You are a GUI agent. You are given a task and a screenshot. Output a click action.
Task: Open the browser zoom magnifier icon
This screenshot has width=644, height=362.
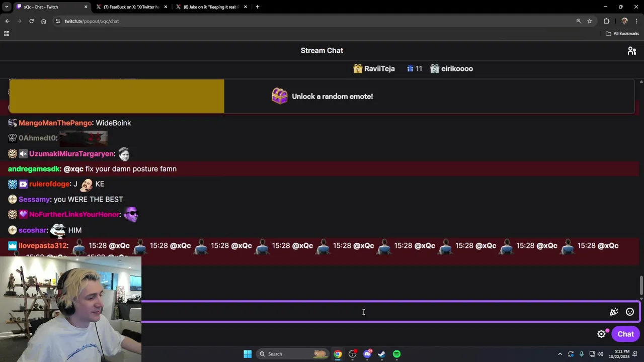579,21
